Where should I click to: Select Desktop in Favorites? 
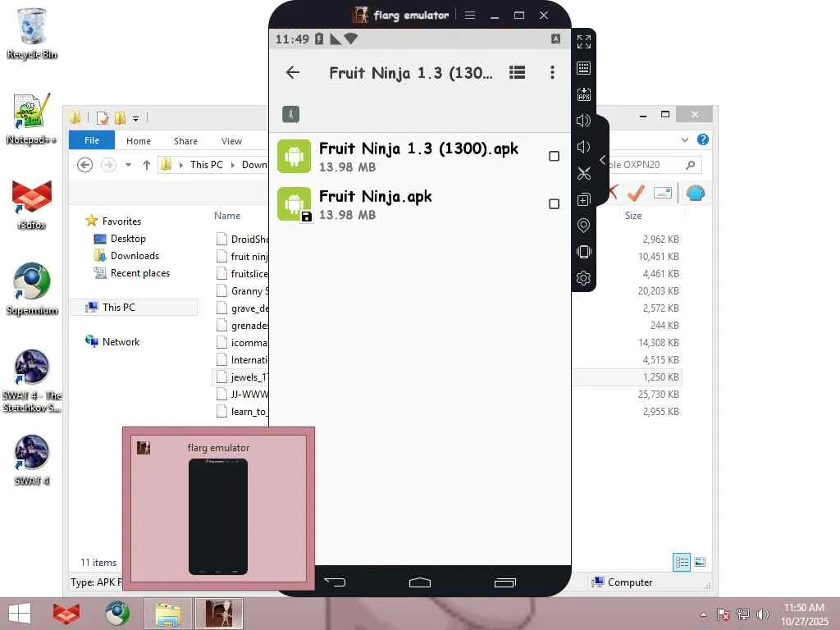pyautogui.click(x=128, y=239)
